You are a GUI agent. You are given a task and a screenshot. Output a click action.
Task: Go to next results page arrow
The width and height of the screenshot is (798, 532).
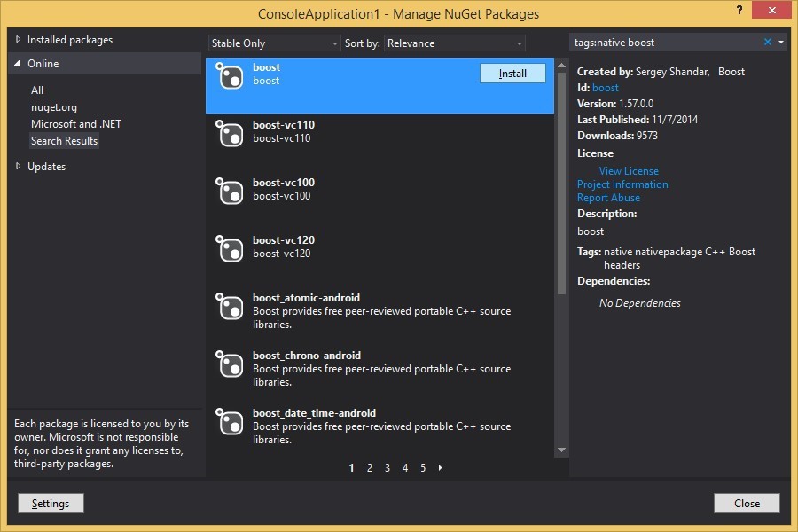440,467
